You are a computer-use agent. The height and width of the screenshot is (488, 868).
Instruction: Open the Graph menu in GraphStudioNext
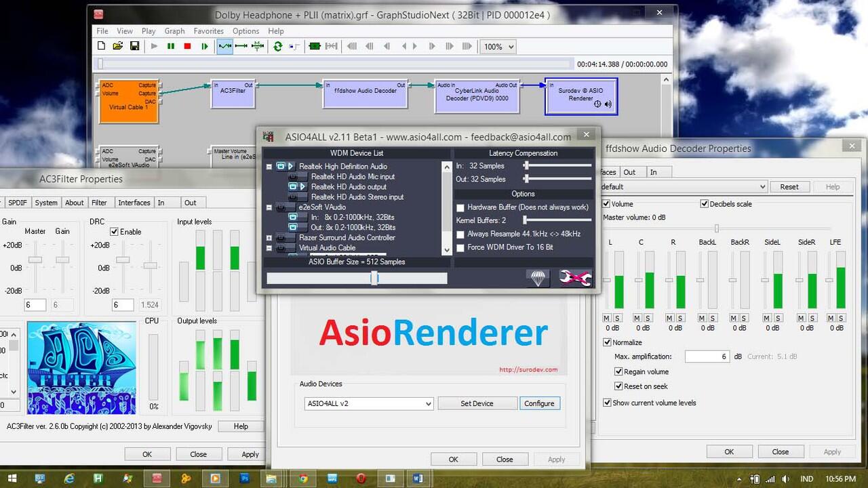tap(174, 30)
